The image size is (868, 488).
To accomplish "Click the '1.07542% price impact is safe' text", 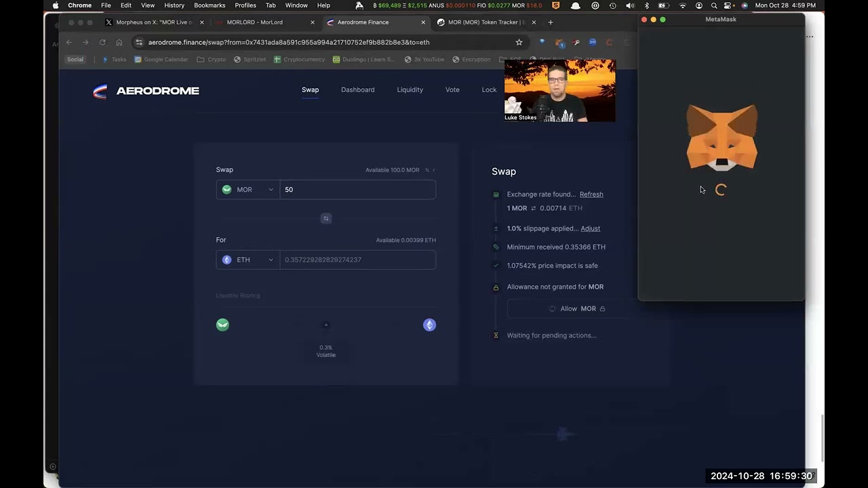I will pyautogui.click(x=553, y=266).
